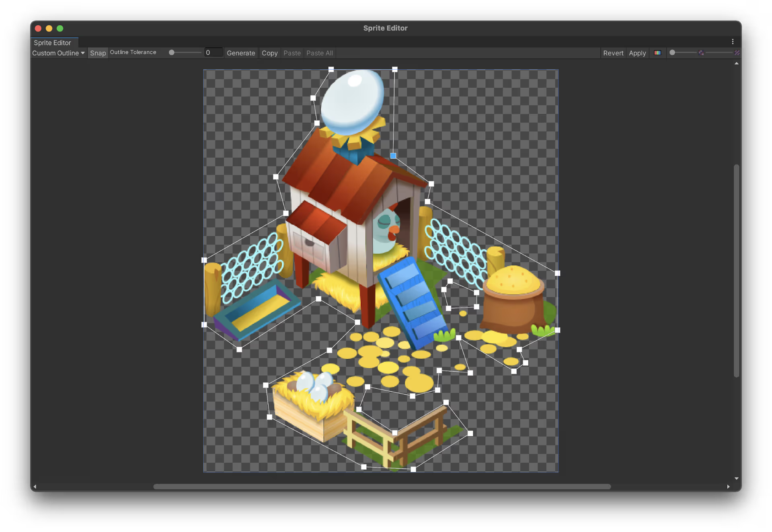The image size is (772, 532).
Task: Click the high mip level icon
Action: pyautogui.click(x=737, y=53)
